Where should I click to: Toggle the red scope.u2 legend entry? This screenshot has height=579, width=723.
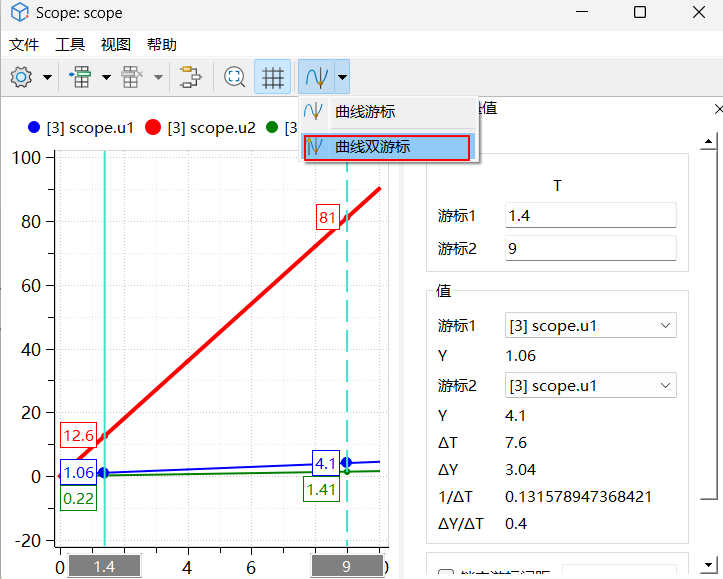click(x=200, y=128)
